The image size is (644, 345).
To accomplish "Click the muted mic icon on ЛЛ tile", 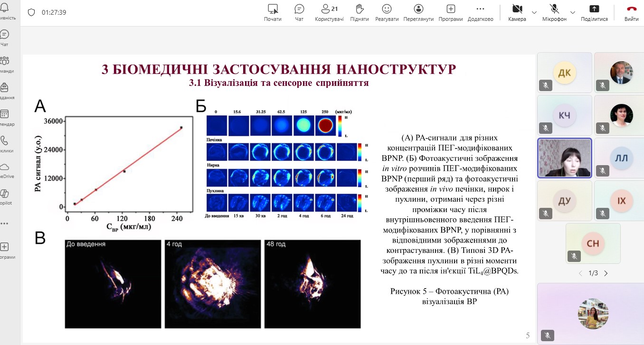I will click(x=603, y=171).
